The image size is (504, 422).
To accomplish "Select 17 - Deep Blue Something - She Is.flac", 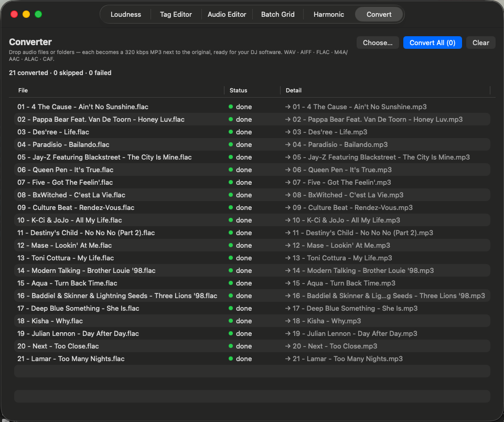I will 78,308.
